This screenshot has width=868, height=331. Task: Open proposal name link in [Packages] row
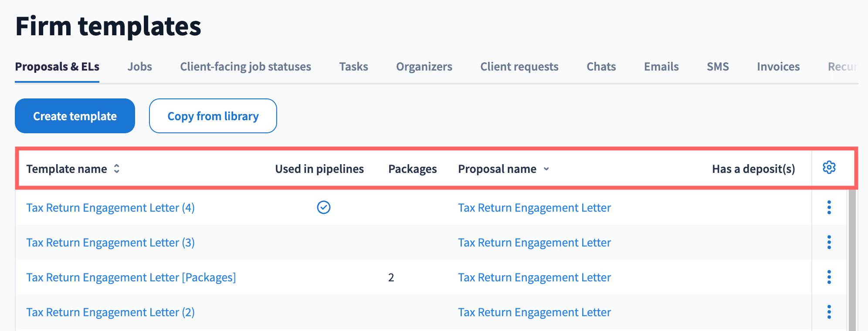click(534, 277)
